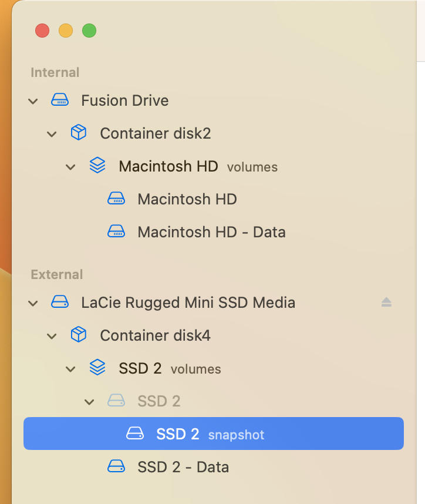Click the Macintosh HD - Data drive icon
Screen dimensions: 425x504
(116, 232)
